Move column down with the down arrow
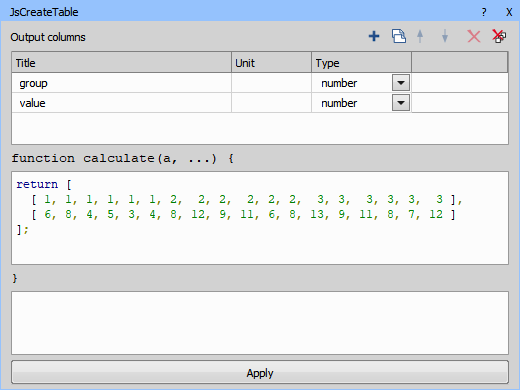This screenshot has width=520, height=390. click(x=445, y=36)
